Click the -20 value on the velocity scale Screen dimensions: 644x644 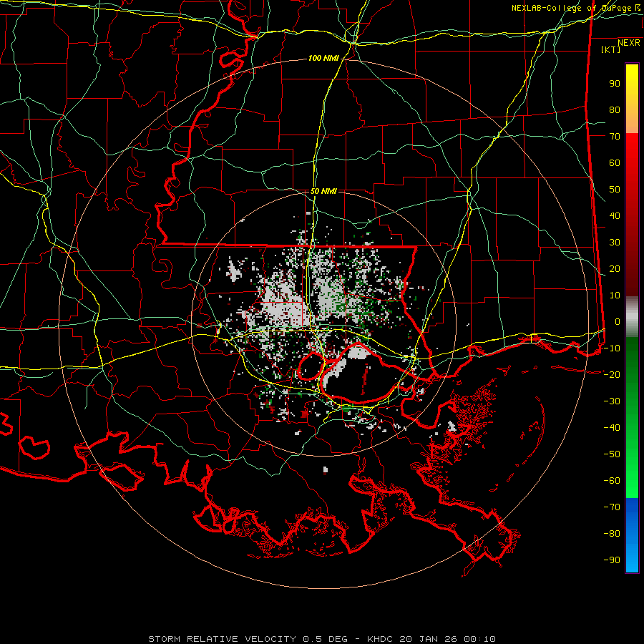tap(612, 374)
